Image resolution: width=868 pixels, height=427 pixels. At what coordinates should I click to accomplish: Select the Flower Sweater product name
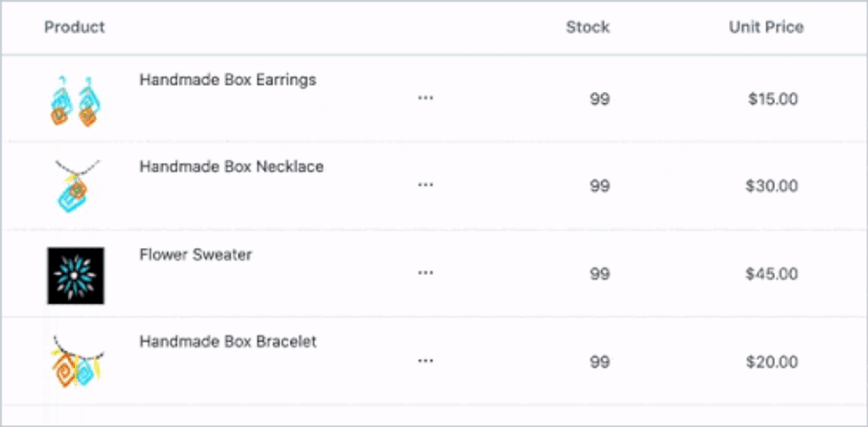(196, 254)
